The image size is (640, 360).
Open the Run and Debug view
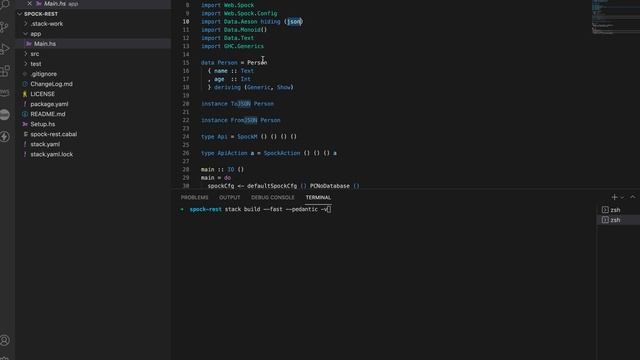point(5,49)
